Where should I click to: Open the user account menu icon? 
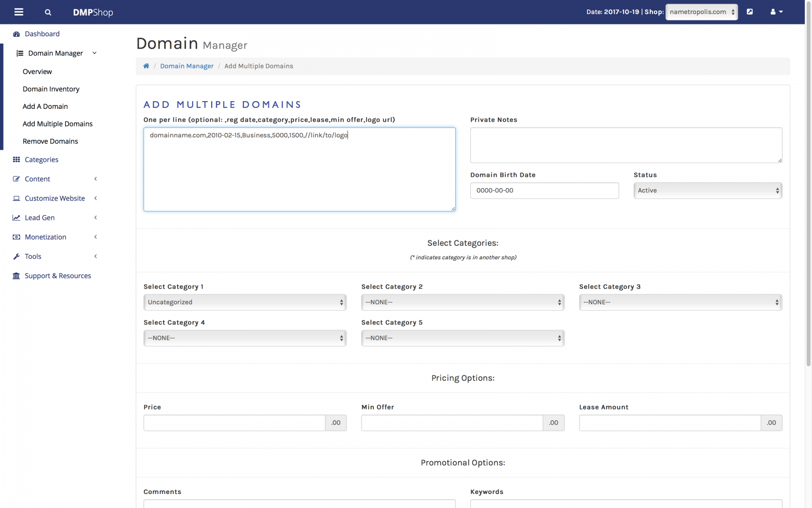(x=776, y=12)
